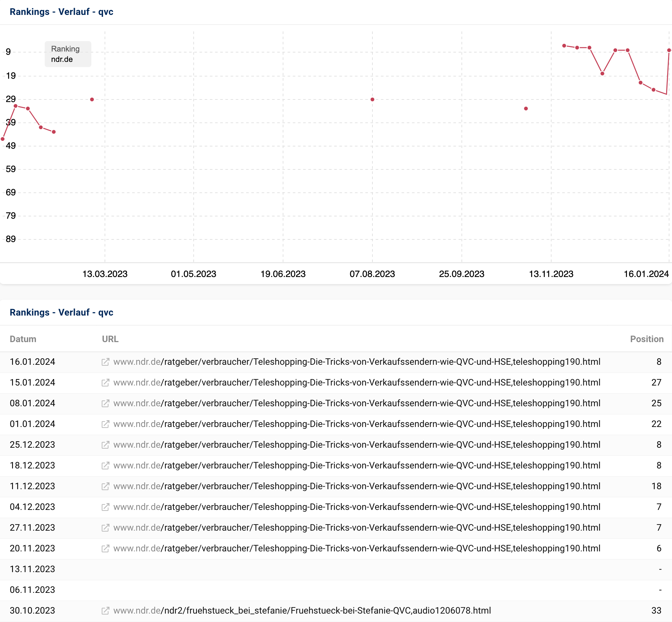Open external link icon for 08.01.2024 row

(x=105, y=403)
